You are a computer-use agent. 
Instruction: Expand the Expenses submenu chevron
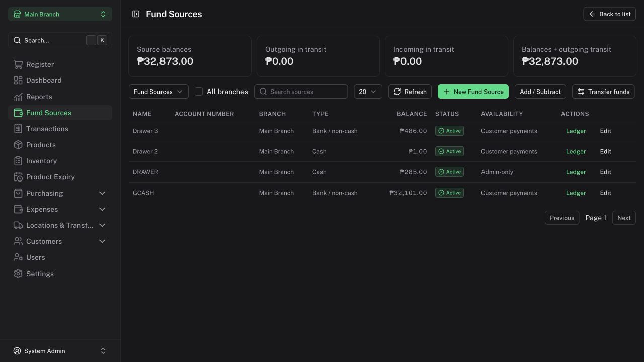coord(102,209)
